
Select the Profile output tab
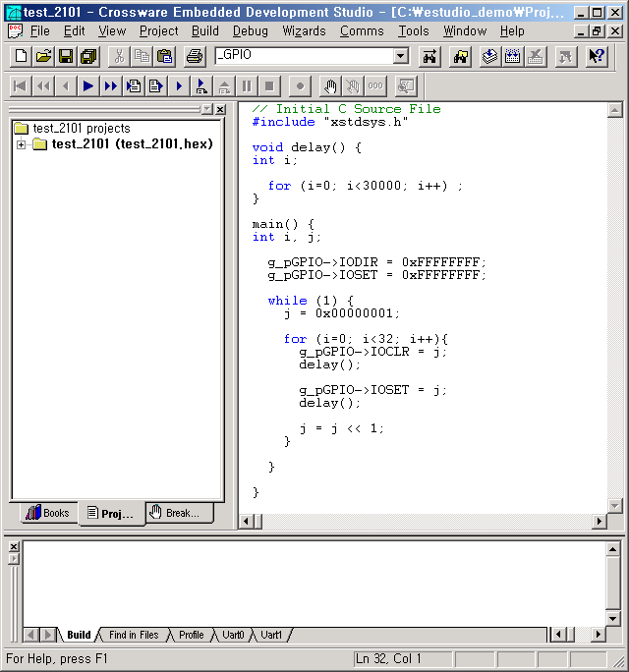pos(192,635)
